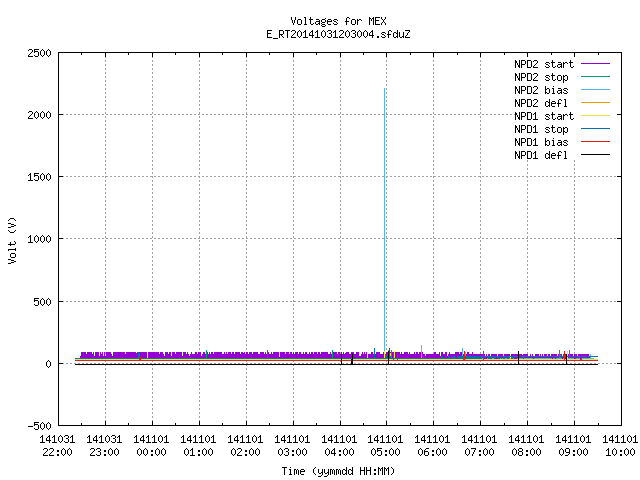Click the 141101 07:00 x-axis label

[480, 446]
